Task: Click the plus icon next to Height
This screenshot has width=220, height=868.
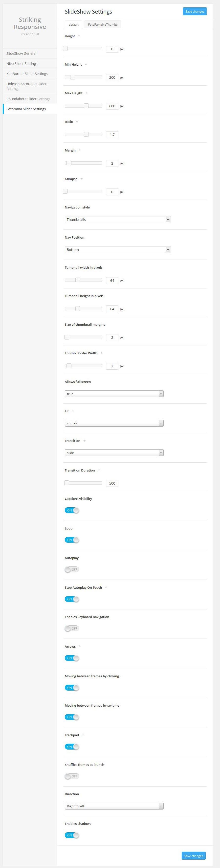Action: pos(79,36)
